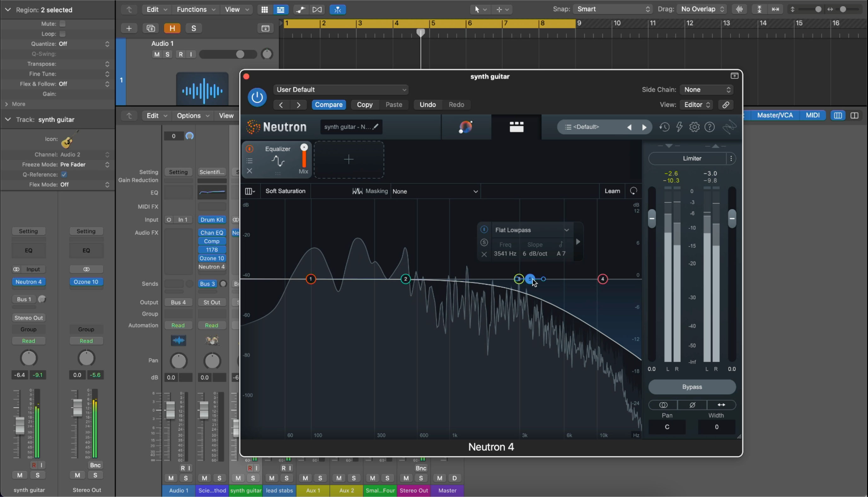Open the Snap Smart dropdown

click(x=613, y=9)
